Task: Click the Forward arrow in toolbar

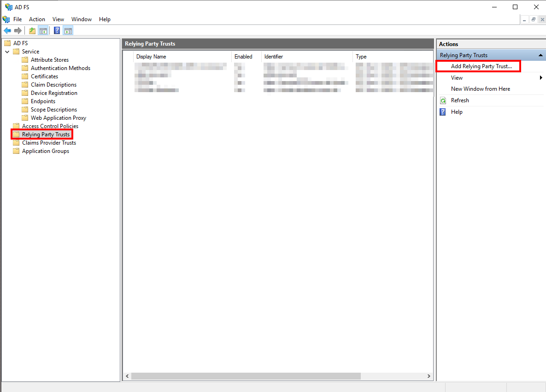Action: pyautogui.click(x=18, y=31)
